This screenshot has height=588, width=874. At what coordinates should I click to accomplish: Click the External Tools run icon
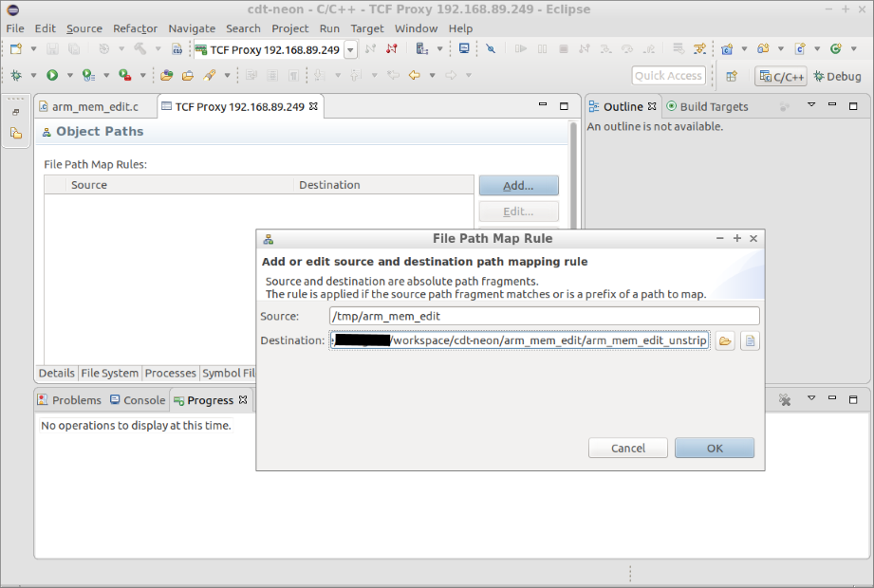[125, 75]
